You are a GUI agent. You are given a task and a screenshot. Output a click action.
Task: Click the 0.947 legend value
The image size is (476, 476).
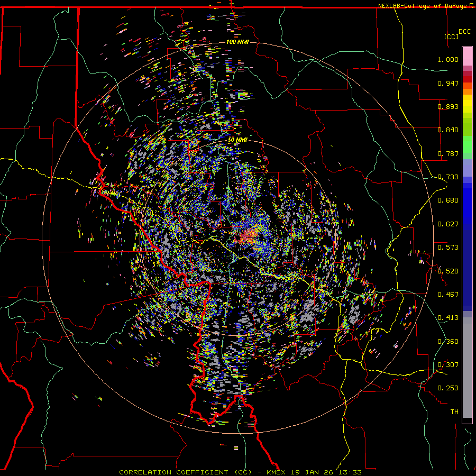click(448, 83)
